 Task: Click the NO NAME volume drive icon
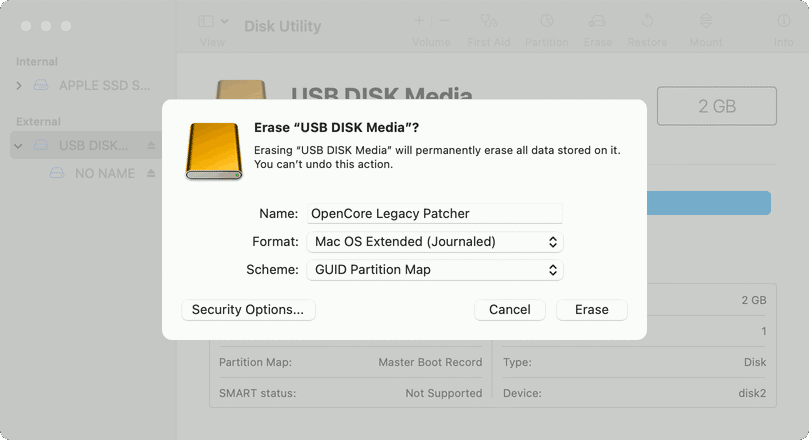[57, 173]
